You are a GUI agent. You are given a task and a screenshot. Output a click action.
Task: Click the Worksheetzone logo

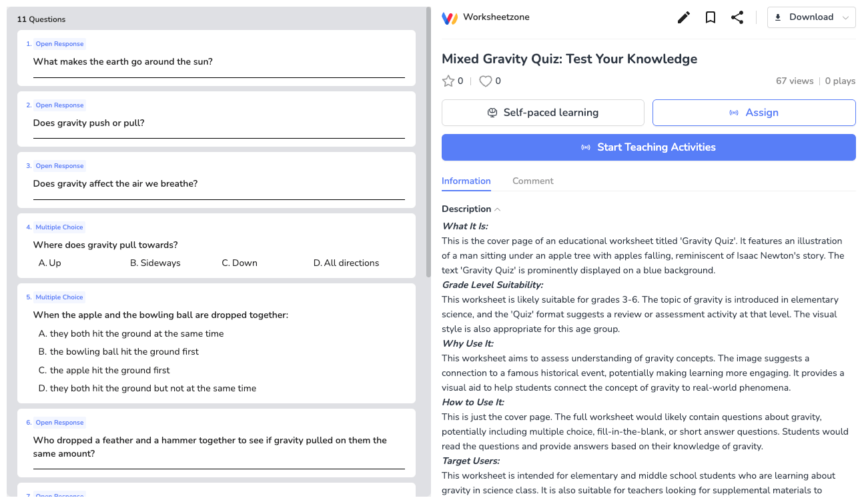(450, 17)
